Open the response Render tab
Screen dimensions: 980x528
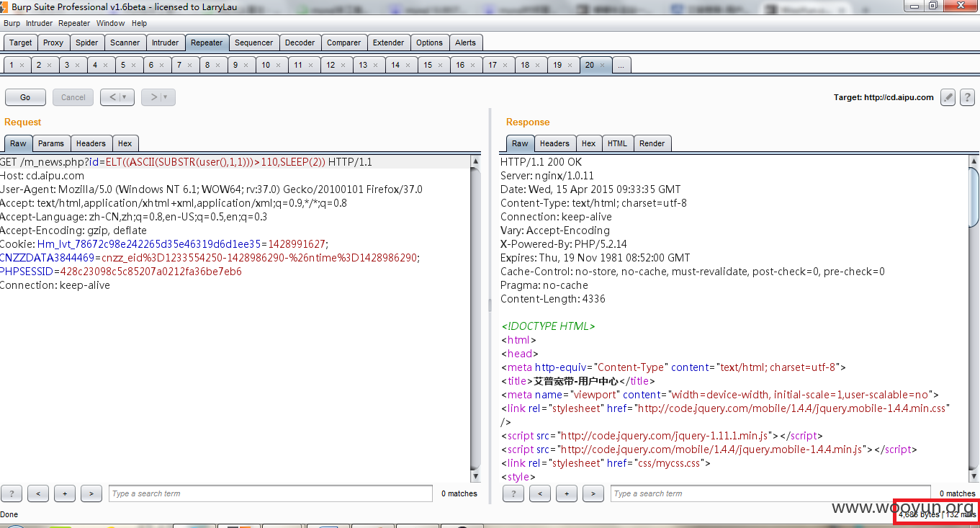(652, 143)
